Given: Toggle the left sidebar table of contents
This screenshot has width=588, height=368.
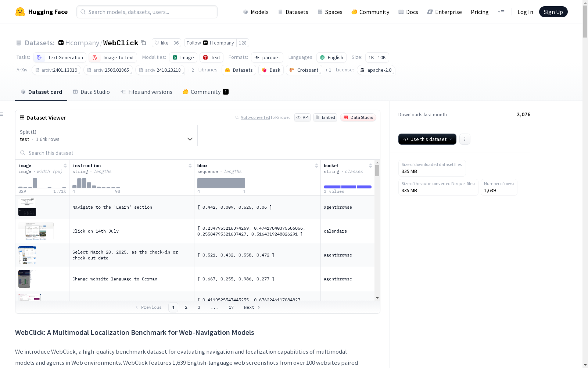Looking at the screenshot, I should point(2,114).
